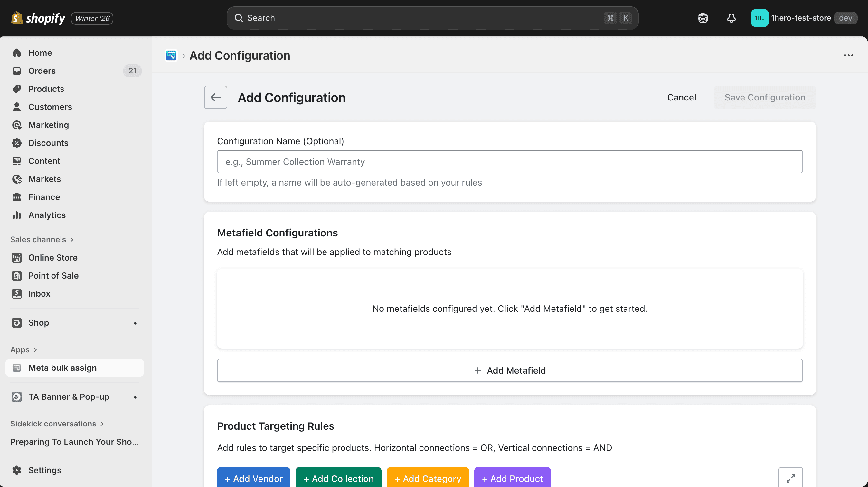Click the back arrow next to Add Configuration
Viewport: 868px width, 487px height.
(215, 97)
